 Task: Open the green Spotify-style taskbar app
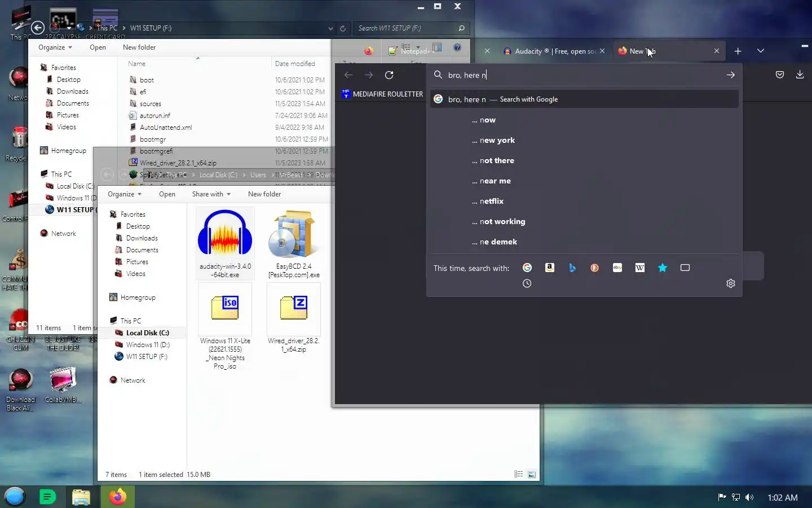[x=47, y=497]
